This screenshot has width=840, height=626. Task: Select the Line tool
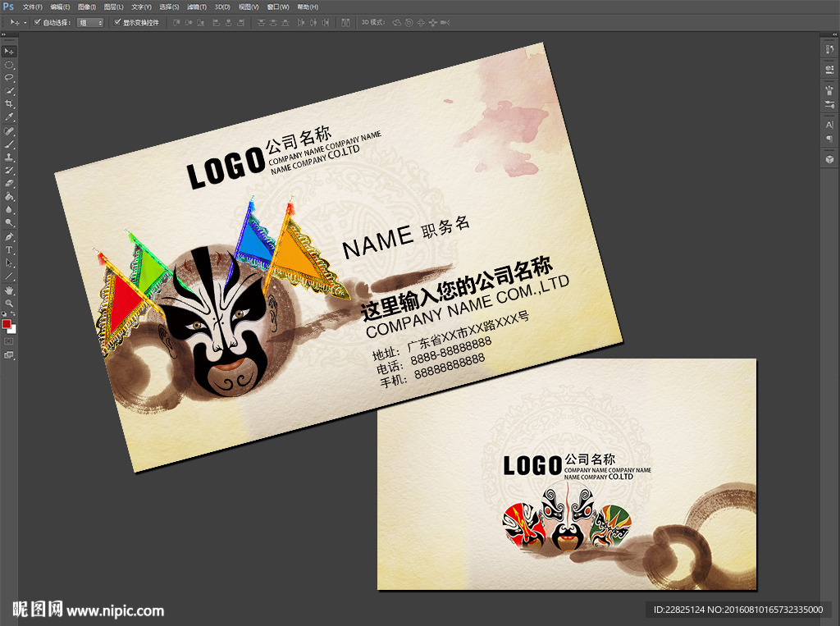[x=9, y=276]
